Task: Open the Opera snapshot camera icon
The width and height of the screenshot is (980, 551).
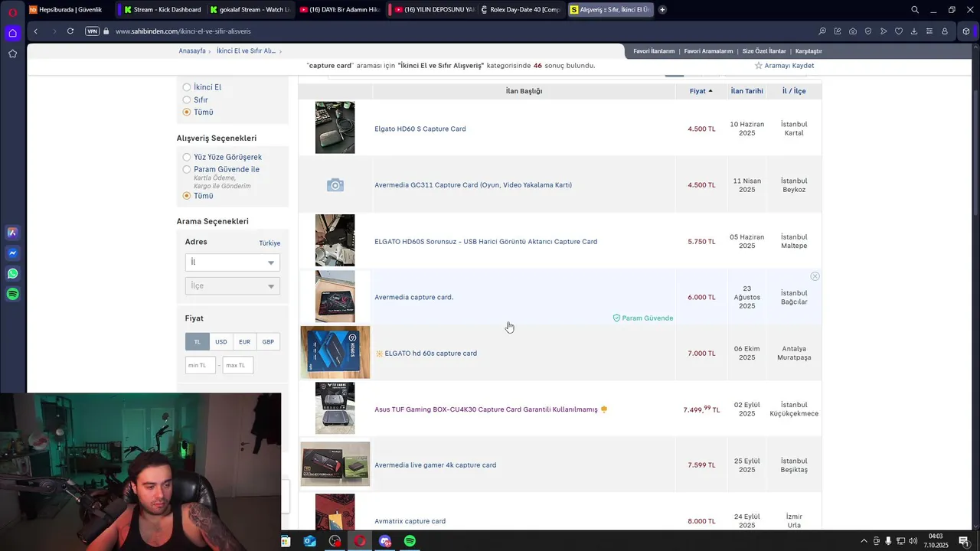Action: point(853,31)
